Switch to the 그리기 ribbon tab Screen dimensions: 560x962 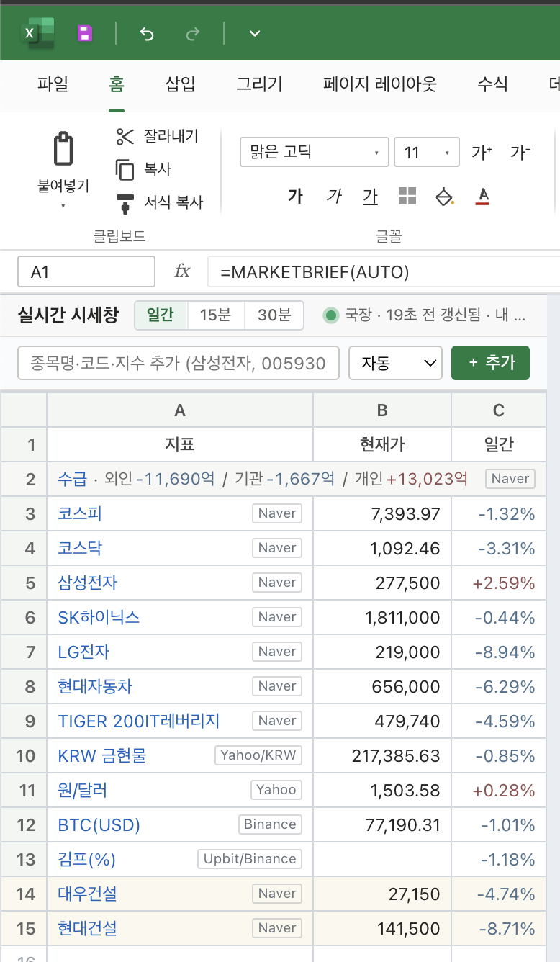point(259,84)
